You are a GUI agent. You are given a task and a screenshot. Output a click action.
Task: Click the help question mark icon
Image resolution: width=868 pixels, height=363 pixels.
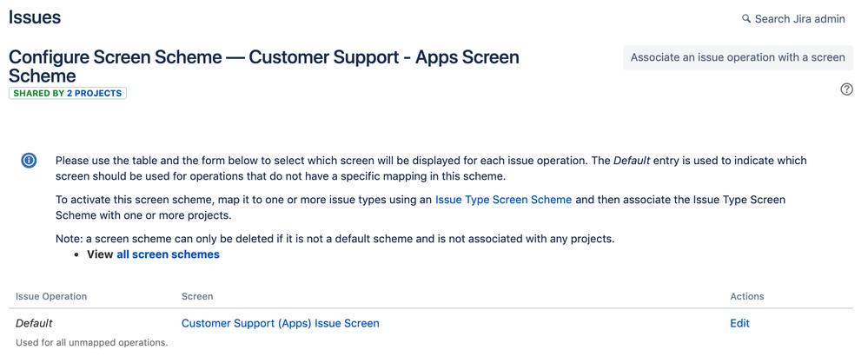(x=846, y=89)
